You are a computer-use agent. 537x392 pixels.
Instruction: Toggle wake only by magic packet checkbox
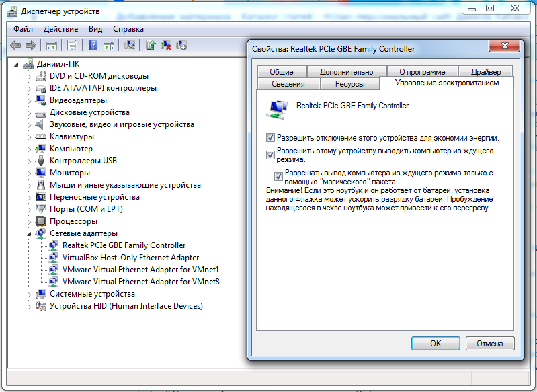click(x=279, y=177)
